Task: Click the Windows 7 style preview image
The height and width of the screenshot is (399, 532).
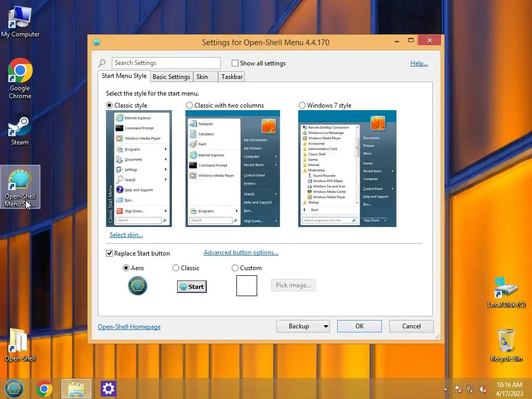Action: pyautogui.click(x=347, y=169)
